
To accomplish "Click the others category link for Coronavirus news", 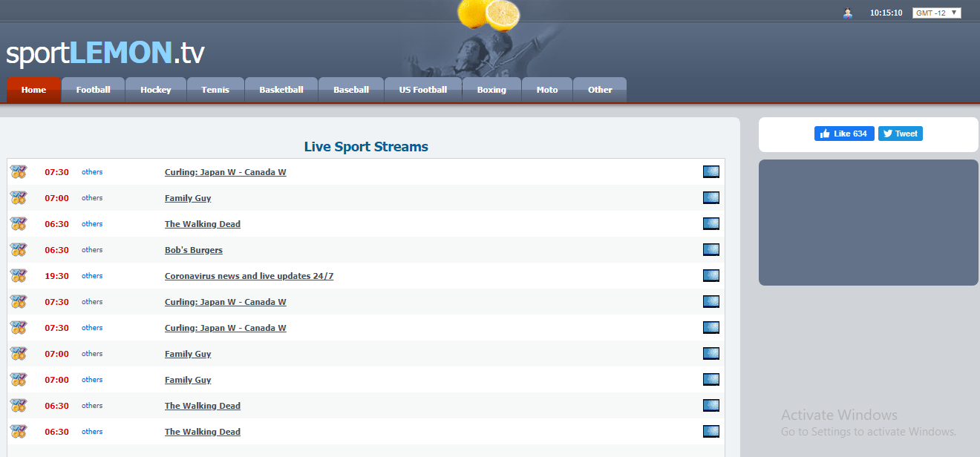I will 92,276.
